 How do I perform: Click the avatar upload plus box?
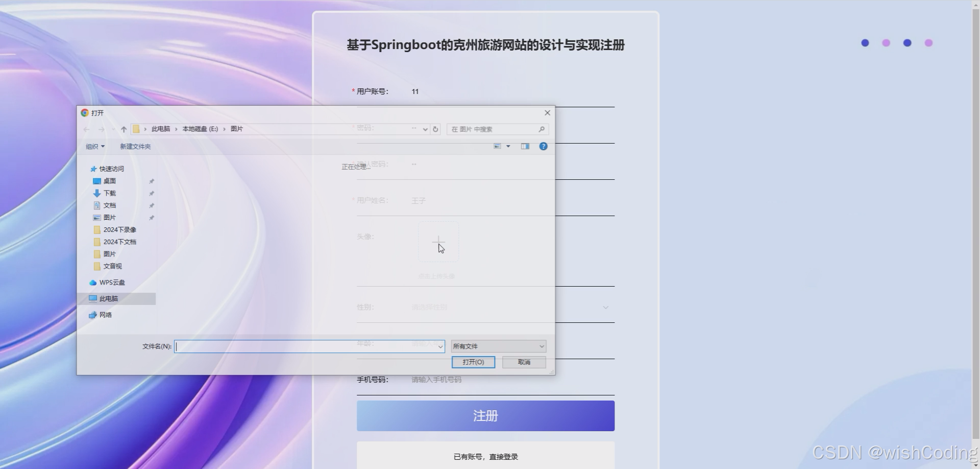[x=438, y=242]
